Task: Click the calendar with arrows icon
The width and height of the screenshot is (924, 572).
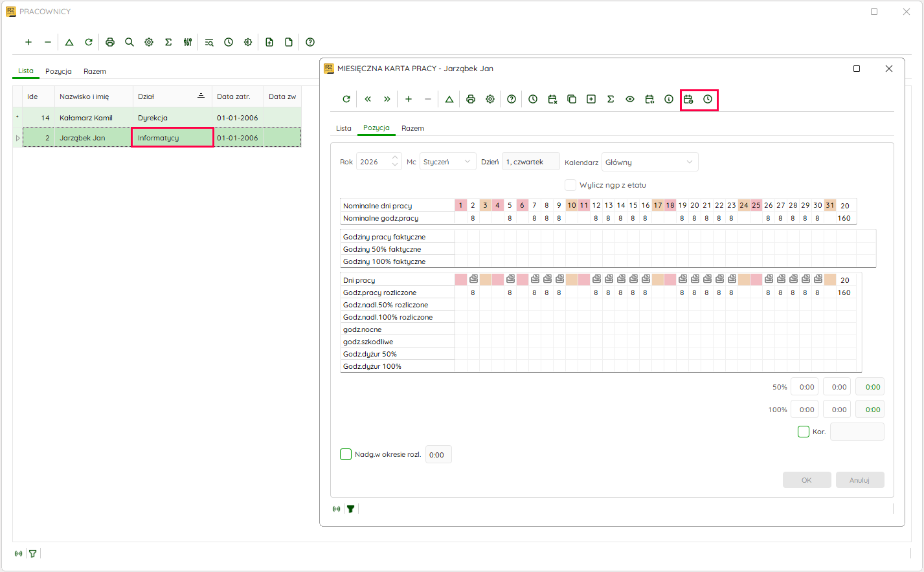Action: (649, 99)
